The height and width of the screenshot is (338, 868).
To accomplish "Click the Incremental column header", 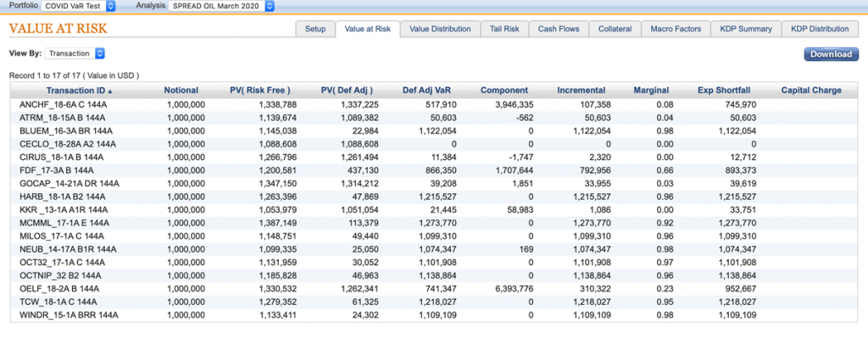I will 581,91.
